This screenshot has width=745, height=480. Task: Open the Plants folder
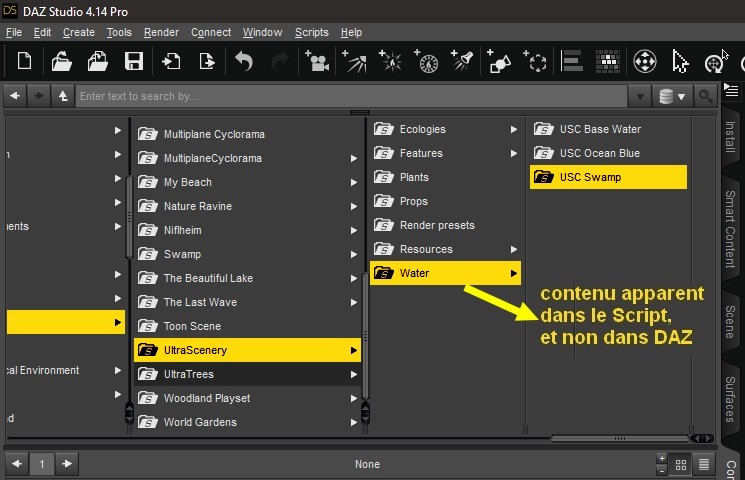point(445,177)
